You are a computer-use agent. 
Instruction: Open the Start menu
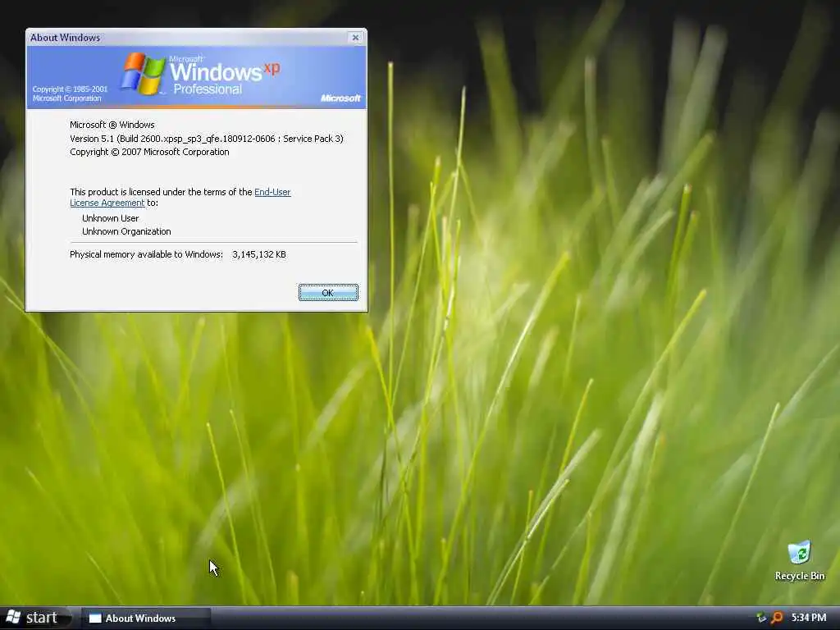pos(35,618)
